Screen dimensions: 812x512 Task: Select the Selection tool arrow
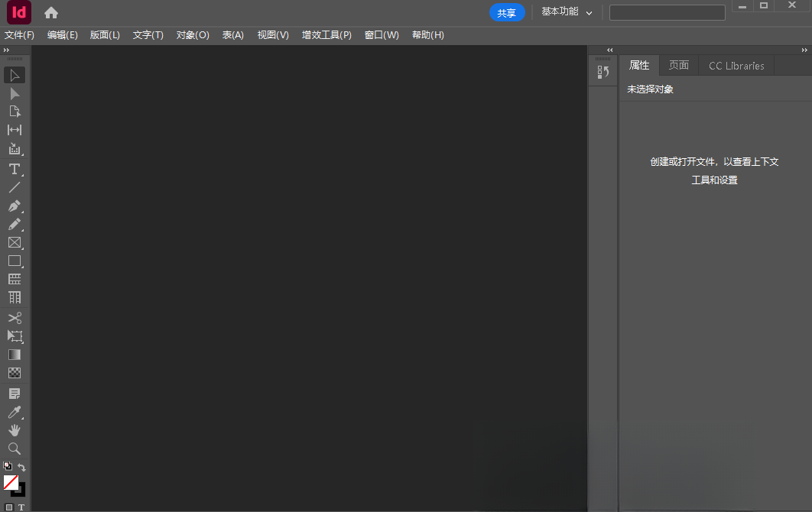(15, 75)
